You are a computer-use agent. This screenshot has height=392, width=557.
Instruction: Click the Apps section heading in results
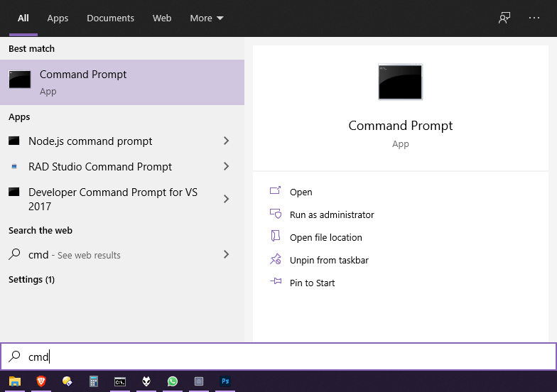pyautogui.click(x=19, y=117)
